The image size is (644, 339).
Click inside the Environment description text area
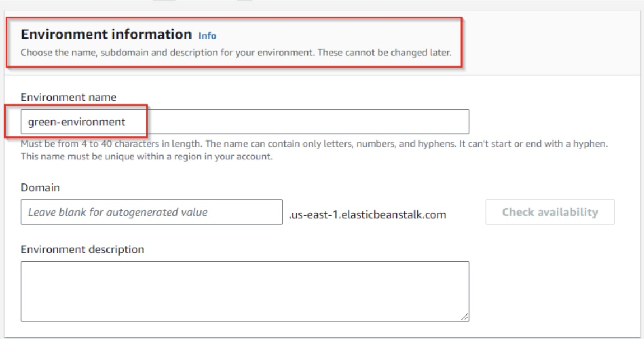(x=245, y=291)
